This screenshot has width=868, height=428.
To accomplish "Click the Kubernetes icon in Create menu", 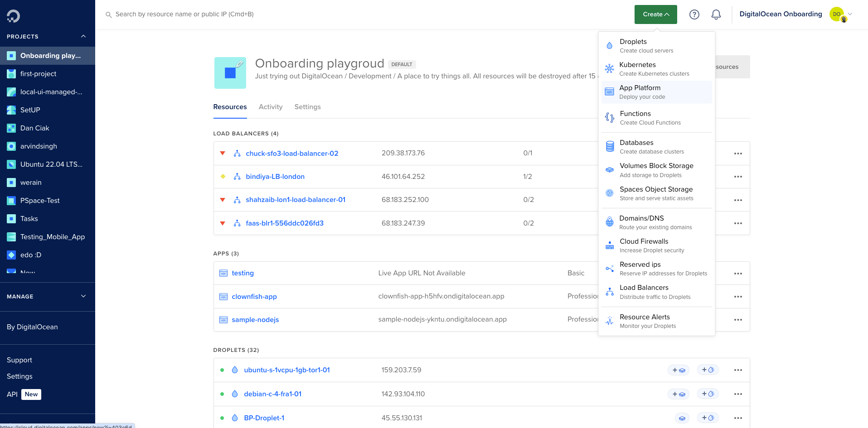I will point(610,69).
